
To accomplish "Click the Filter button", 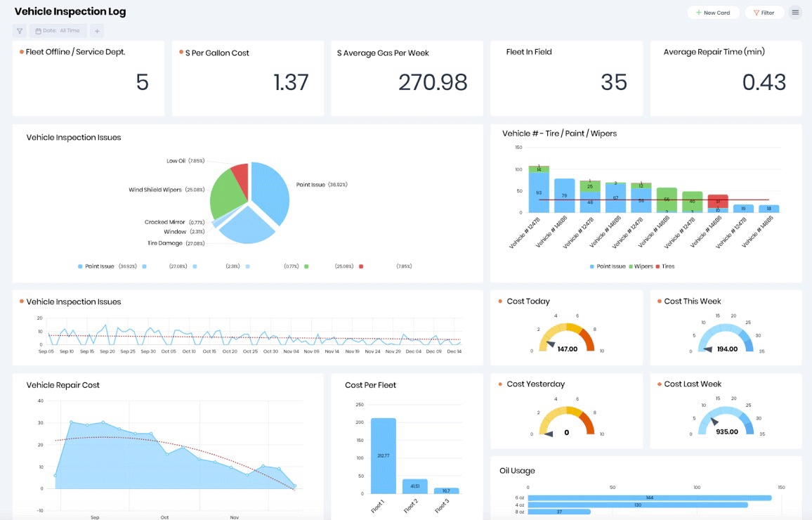I will 764,12.
